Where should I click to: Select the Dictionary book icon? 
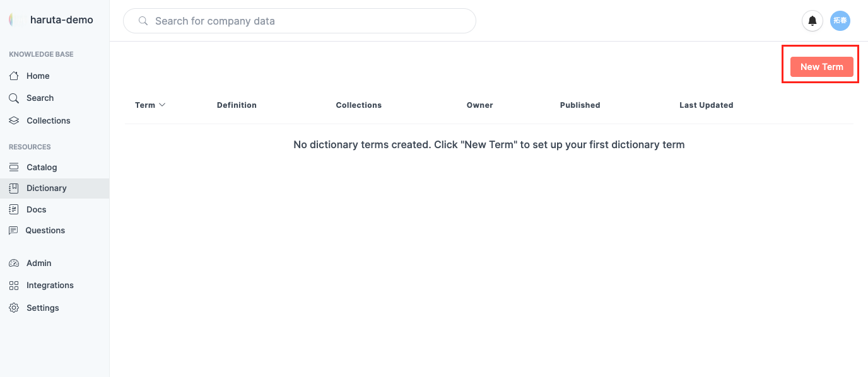coord(14,188)
